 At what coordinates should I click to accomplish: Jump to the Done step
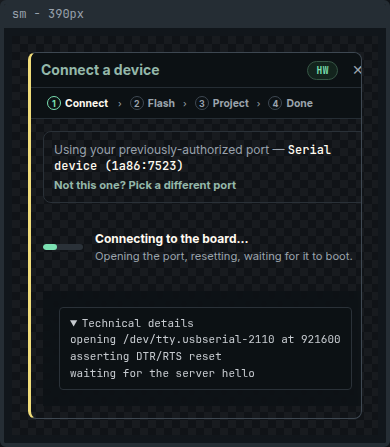291,103
